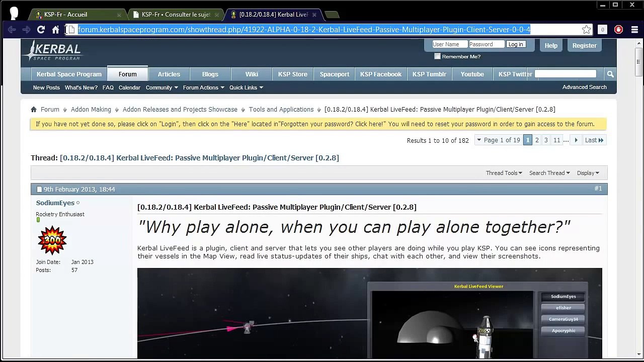
Task: Open the SodiumEyes user profile link
Action: (55, 203)
